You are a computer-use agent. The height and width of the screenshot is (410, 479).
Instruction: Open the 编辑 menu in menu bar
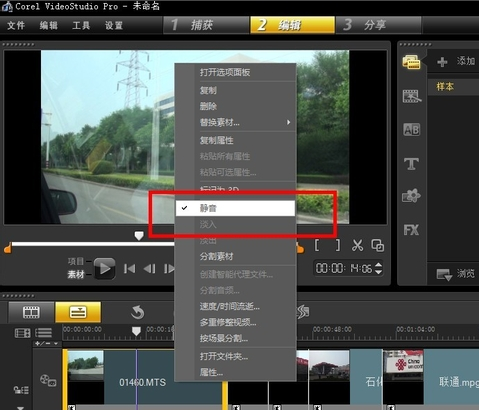click(x=49, y=26)
